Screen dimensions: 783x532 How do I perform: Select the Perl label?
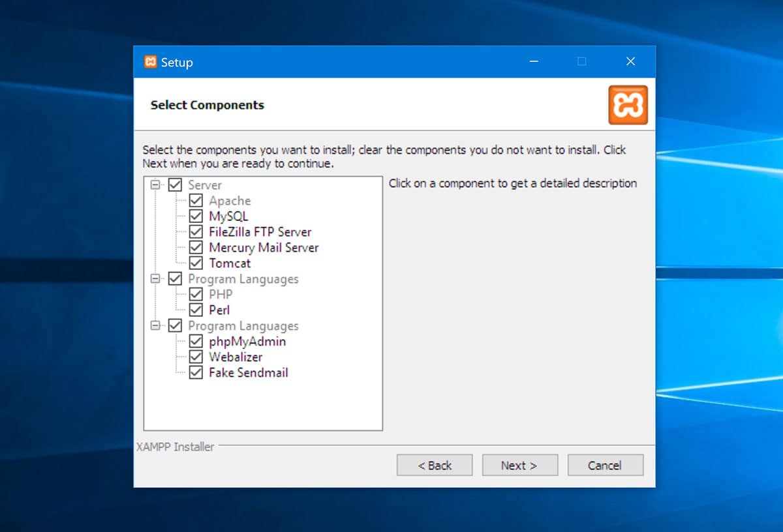click(x=219, y=310)
